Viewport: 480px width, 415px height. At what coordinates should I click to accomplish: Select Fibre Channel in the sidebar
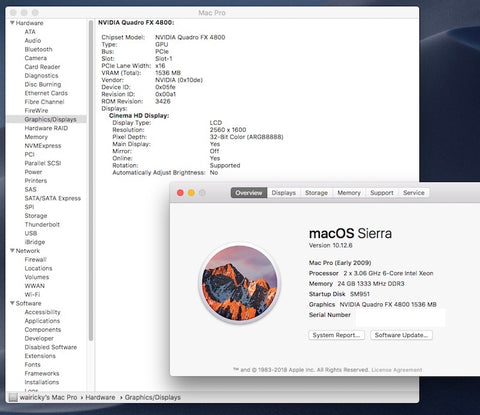pos(44,102)
